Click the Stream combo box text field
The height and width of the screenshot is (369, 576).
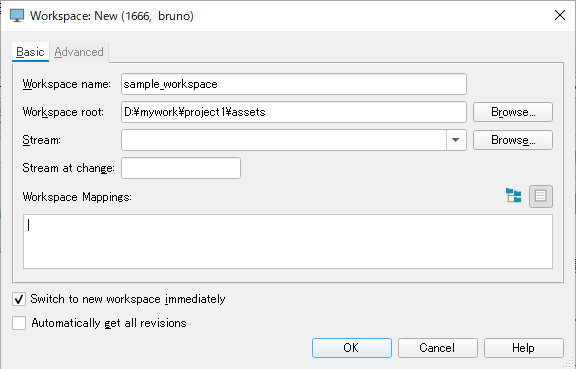tap(284, 140)
